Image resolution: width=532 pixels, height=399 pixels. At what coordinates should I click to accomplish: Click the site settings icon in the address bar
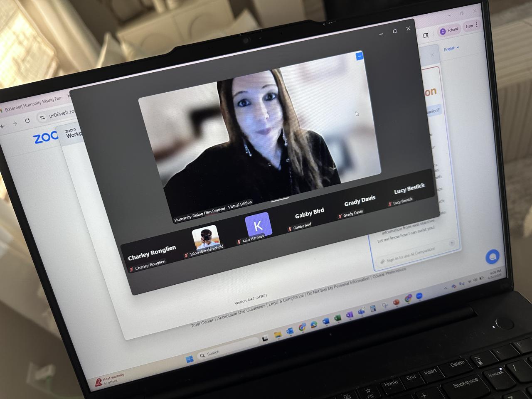(42, 118)
